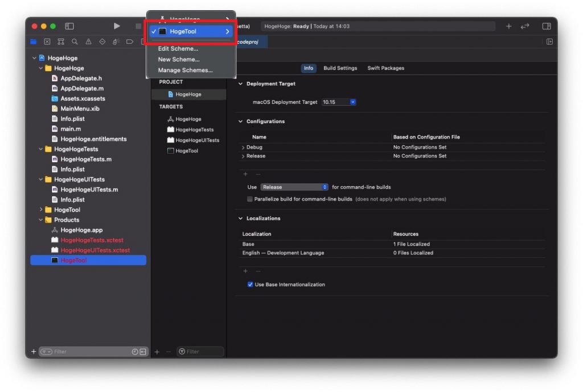
Task: Run the project with the Play button
Action: click(117, 26)
